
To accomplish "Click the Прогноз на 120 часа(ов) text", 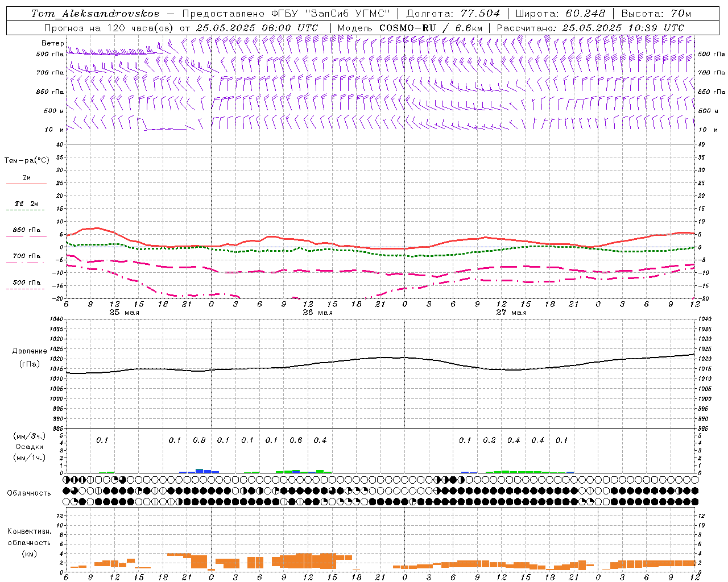I will coord(109,28).
